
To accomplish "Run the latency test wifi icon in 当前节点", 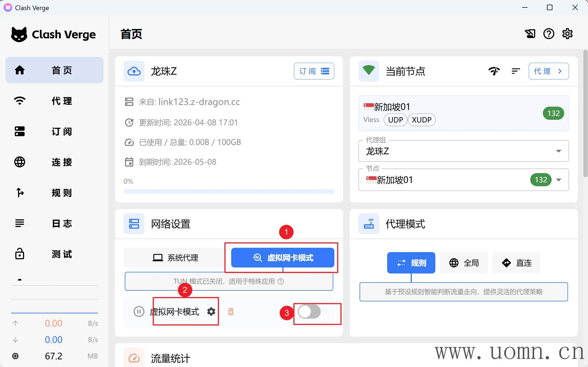I will pyautogui.click(x=494, y=71).
